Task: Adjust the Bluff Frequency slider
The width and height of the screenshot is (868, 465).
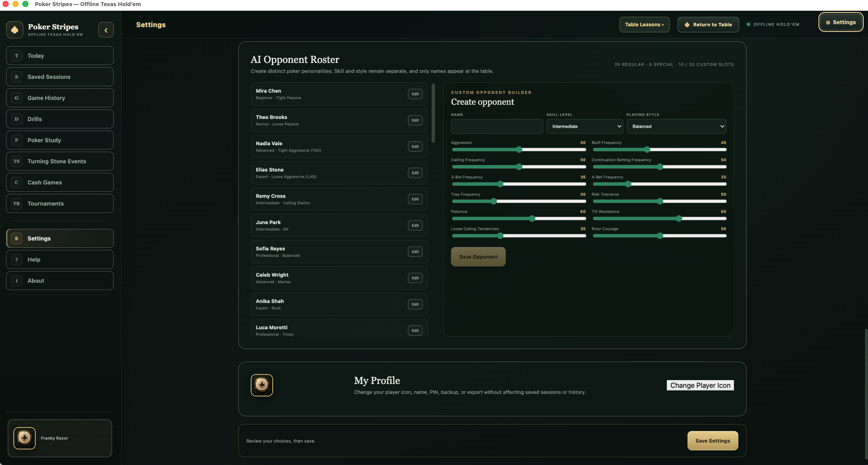Action: pyautogui.click(x=660, y=150)
